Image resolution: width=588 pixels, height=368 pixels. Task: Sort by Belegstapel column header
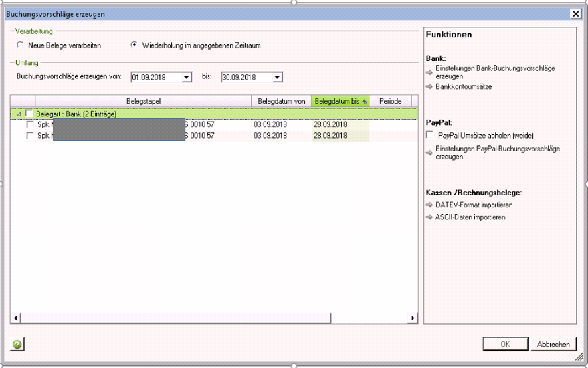click(143, 101)
